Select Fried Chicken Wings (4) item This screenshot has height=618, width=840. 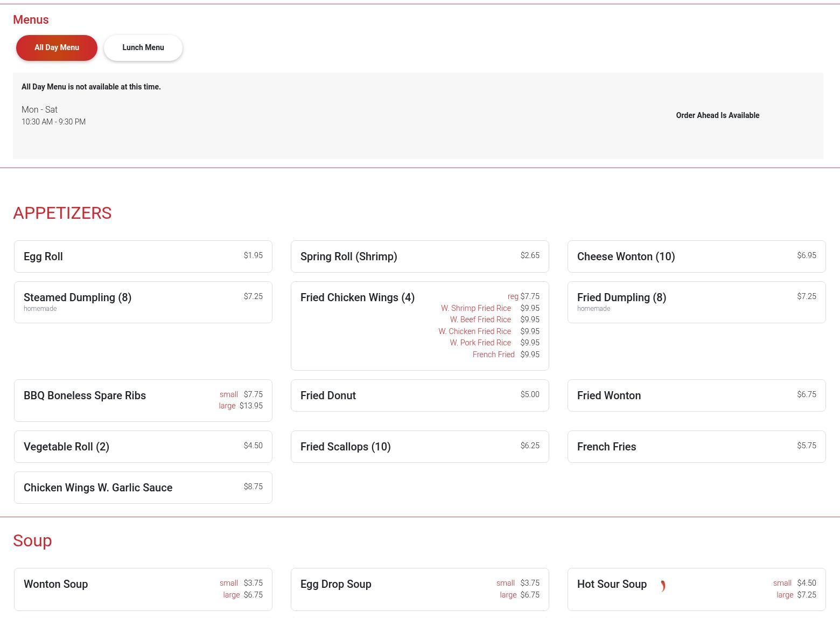pyautogui.click(x=358, y=298)
